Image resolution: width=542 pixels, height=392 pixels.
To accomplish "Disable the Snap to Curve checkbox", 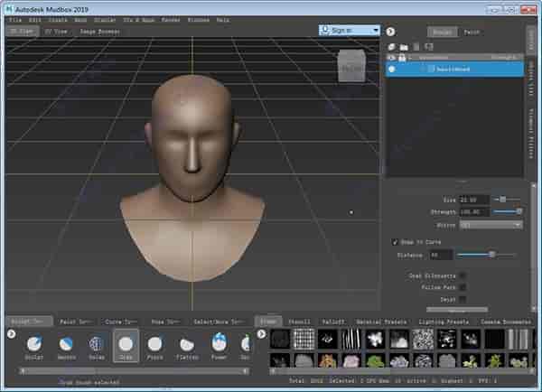I will pos(395,242).
